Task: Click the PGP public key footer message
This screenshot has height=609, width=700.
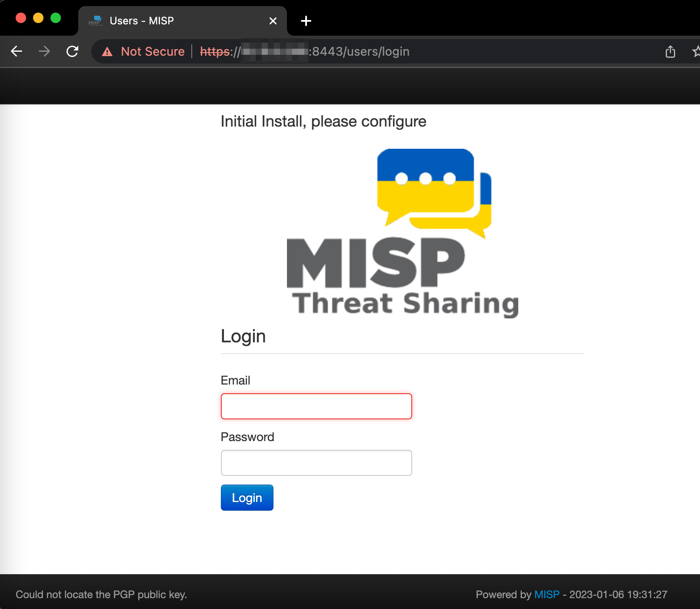Action: [102, 594]
